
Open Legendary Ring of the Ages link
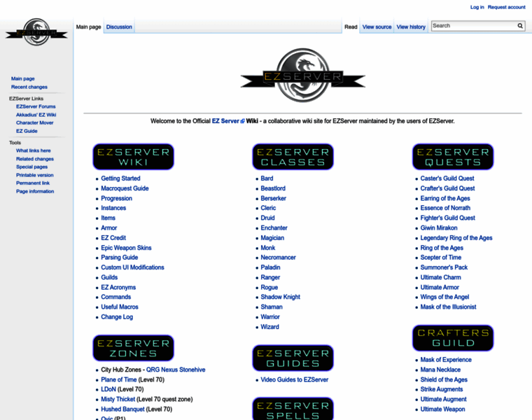456,238
